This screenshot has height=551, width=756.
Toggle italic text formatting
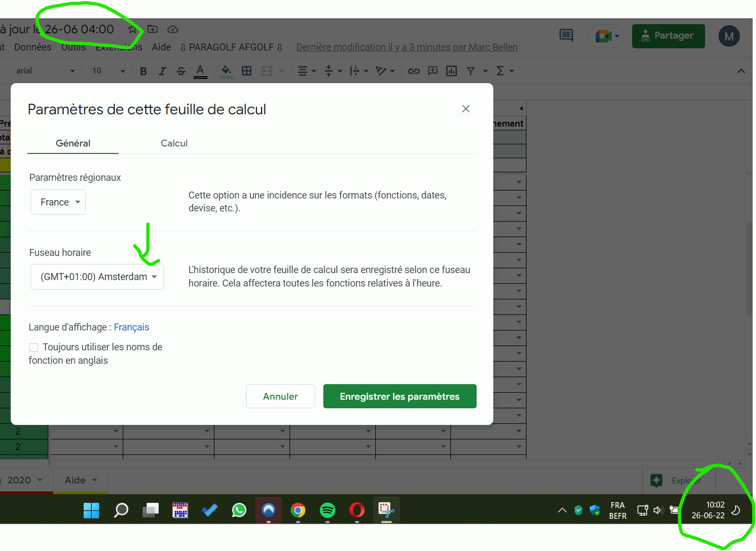click(x=162, y=71)
